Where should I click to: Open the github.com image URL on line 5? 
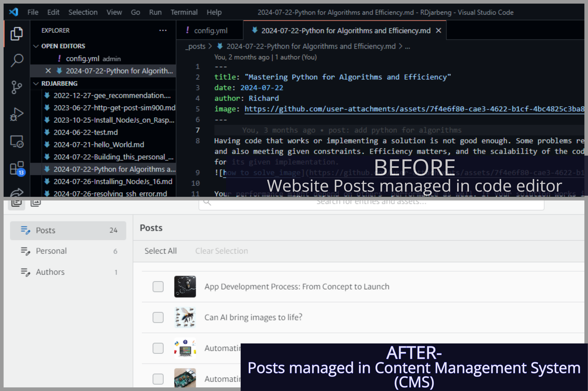click(x=414, y=109)
